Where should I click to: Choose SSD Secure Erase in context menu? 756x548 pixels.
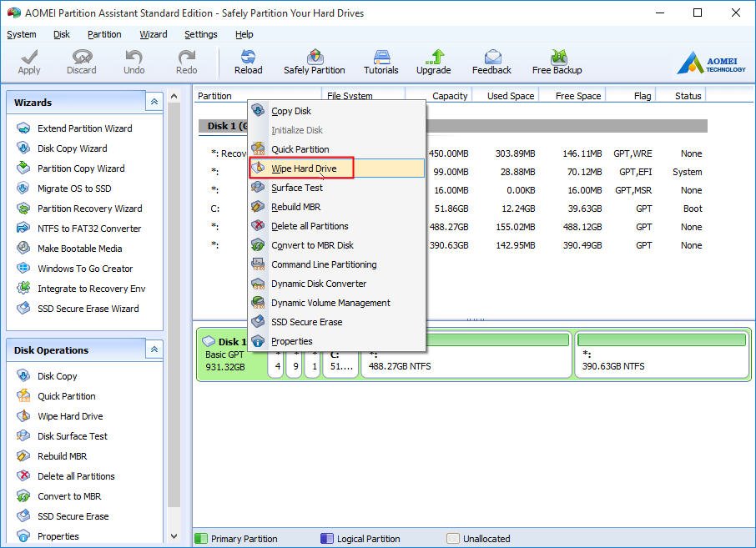click(336, 322)
